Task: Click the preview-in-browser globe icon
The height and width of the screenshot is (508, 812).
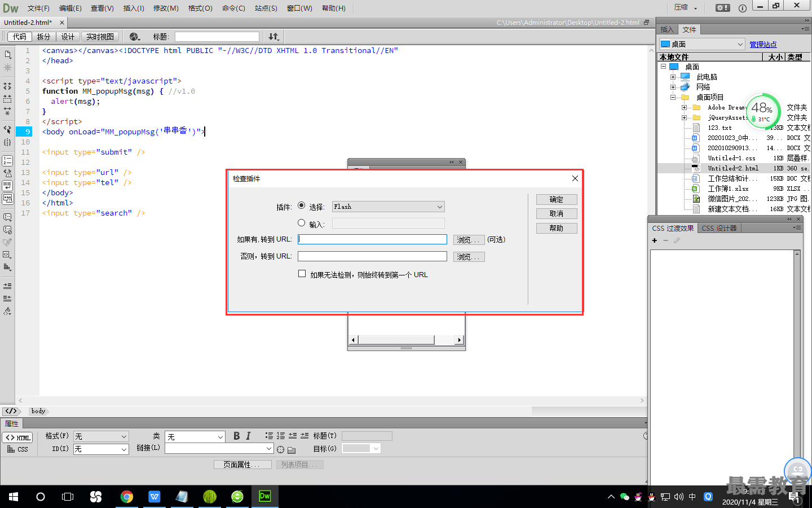Action: point(135,37)
